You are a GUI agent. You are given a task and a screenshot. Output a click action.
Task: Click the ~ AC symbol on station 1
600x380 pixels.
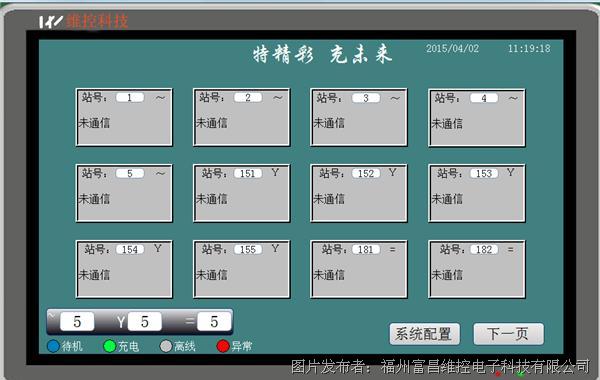(x=160, y=98)
